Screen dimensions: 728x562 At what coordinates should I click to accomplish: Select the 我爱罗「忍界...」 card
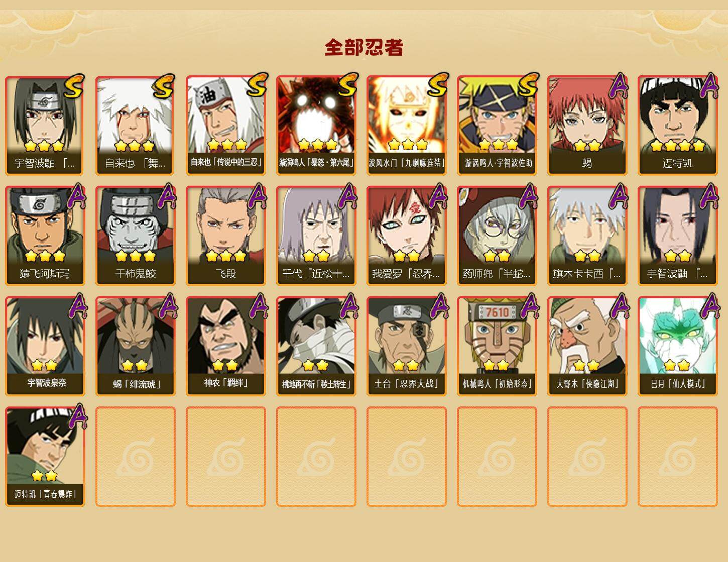pyautogui.click(x=406, y=236)
